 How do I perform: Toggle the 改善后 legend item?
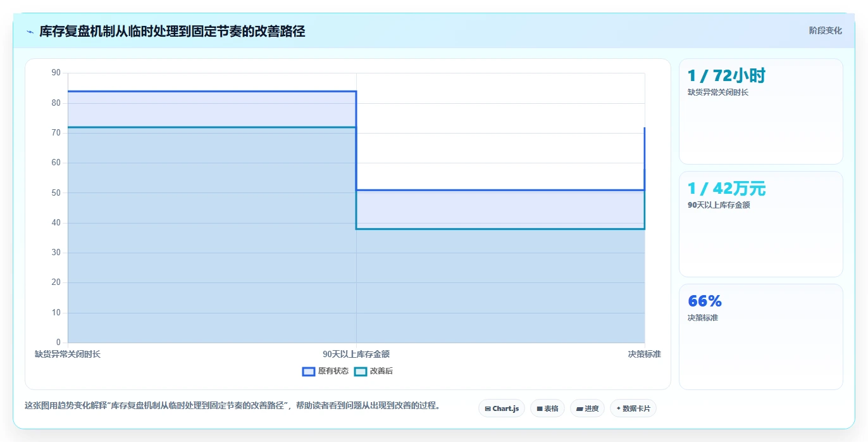(373, 371)
